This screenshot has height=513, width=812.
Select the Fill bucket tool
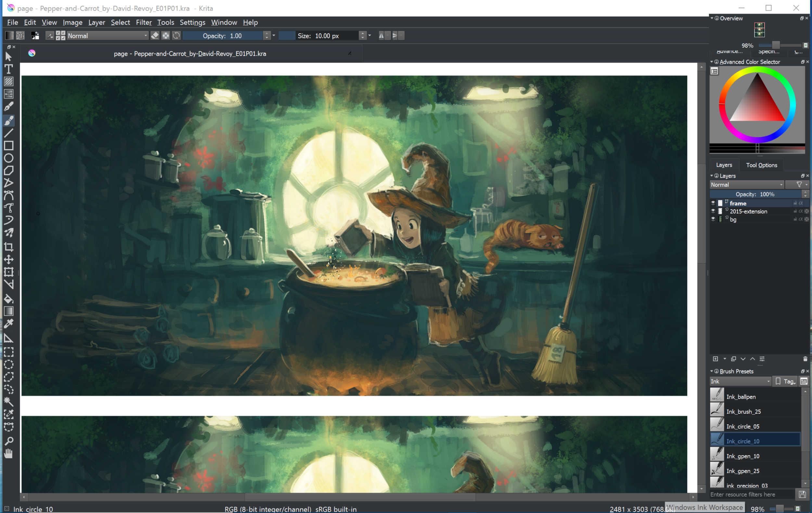coord(9,299)
